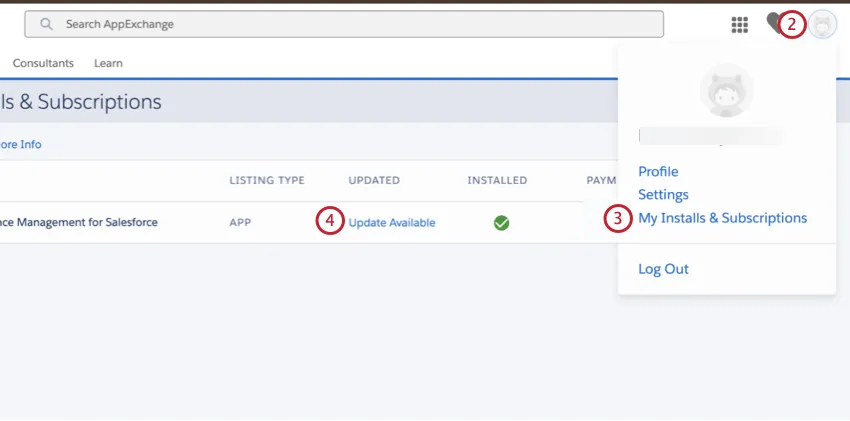This screenshot has height=421, width=850.
Task: Click the LISTING TYPE column header
Action: coord(267,180)
